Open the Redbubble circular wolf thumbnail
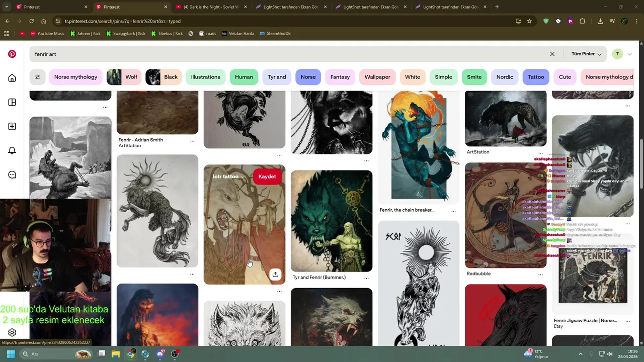The height and width of the screenshot is (362, 644). coord(506,215)
